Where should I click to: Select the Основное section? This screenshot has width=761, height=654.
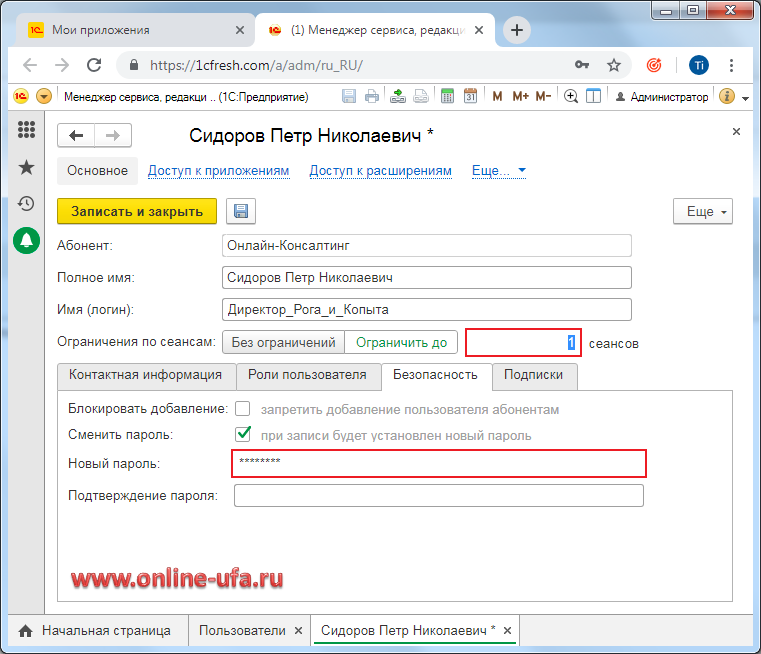click(97, 171)
